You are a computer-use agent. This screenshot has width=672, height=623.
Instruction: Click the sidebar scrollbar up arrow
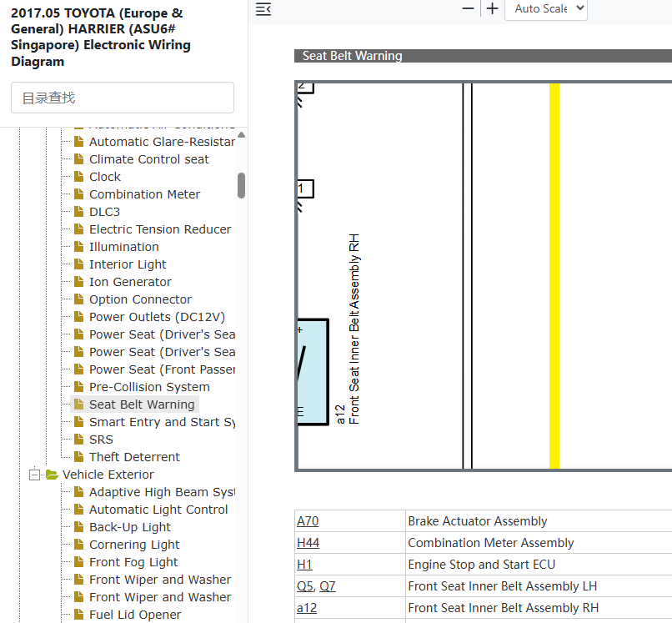[241, 135]
